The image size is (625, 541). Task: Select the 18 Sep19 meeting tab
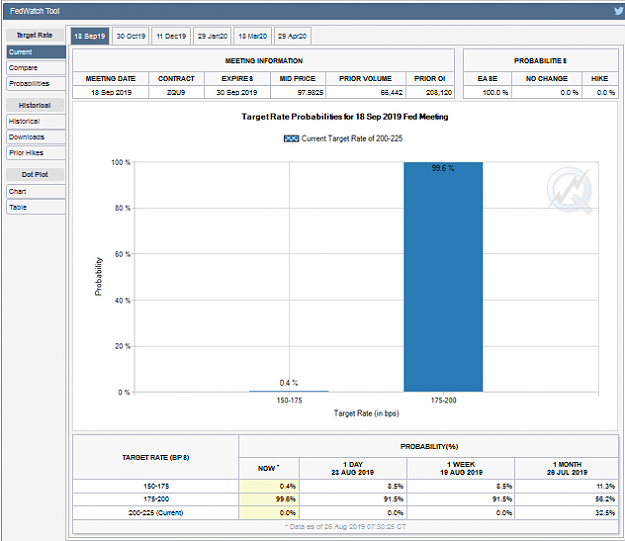tap(90, 36)
